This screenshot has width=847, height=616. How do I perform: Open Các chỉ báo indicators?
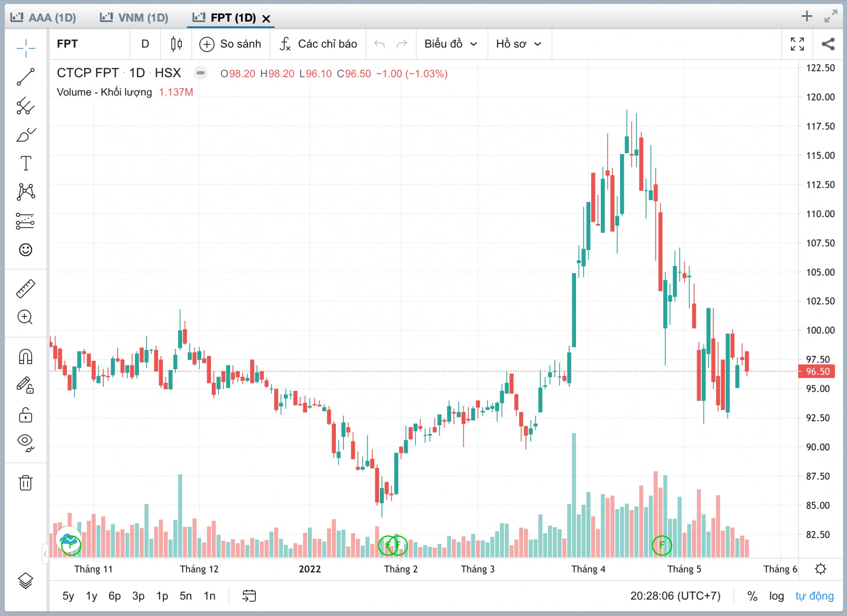(318, 44)
